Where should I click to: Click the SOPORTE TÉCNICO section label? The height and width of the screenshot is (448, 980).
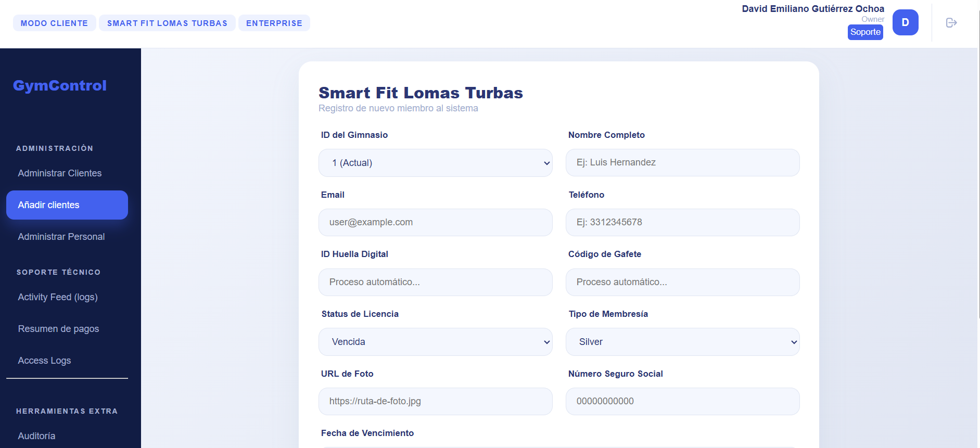(x=58, y=272)
